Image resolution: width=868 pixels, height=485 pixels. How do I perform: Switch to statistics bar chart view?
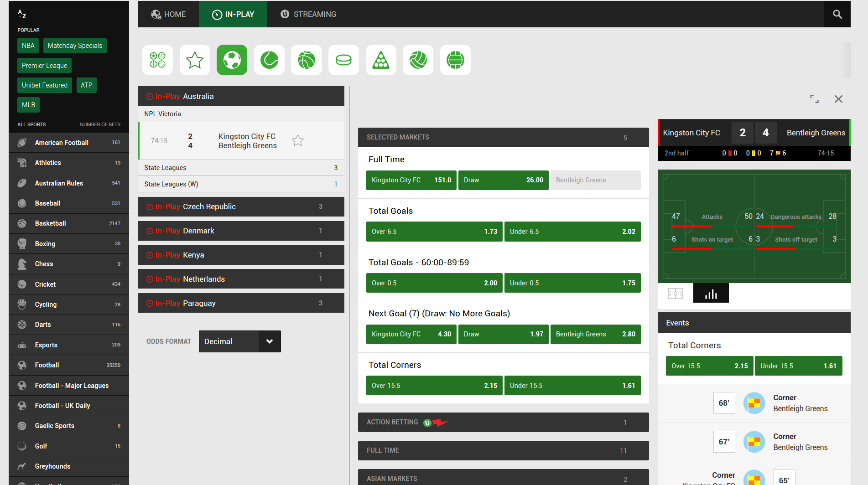711,293
